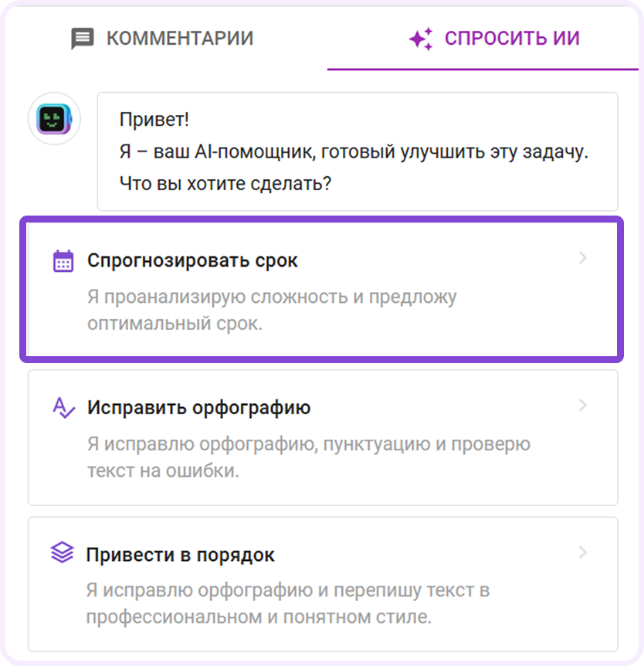Open the Исправить орфографию chevron arrow
Viewport: 644px width, 666px height.
(x=583, y=406)
